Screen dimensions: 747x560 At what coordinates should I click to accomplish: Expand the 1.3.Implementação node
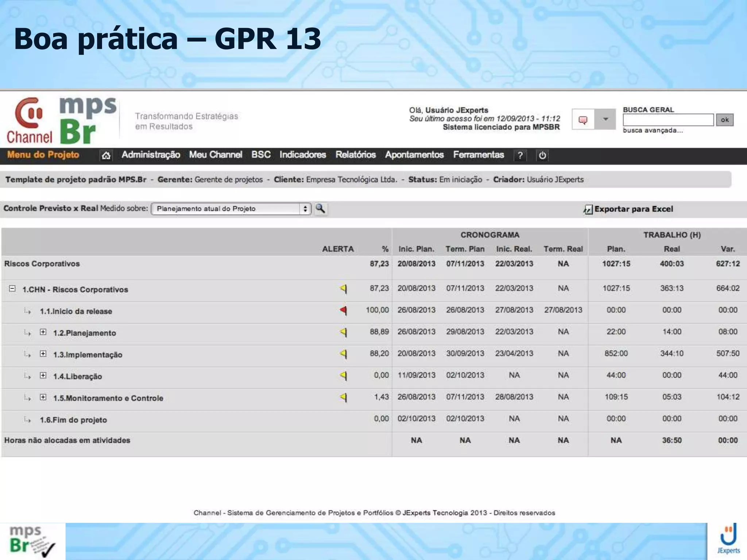pos(43,354)
